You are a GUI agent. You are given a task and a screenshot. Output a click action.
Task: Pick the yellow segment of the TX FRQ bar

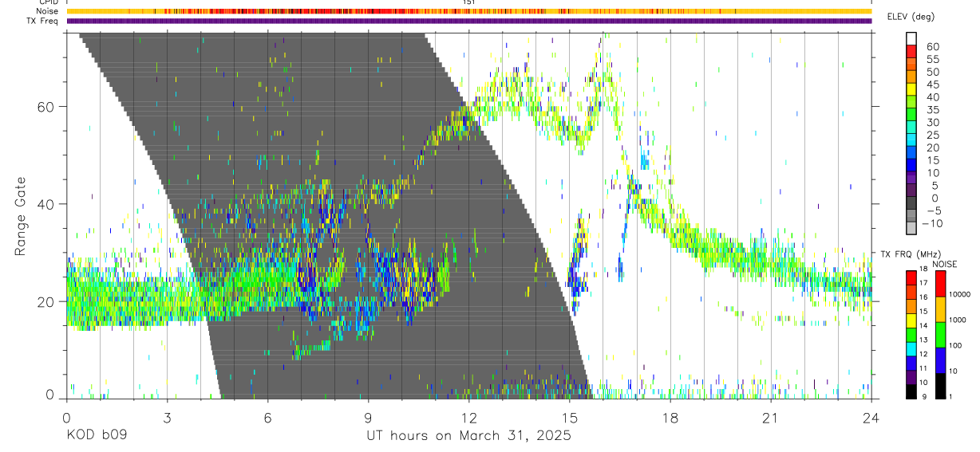[911, 320]
